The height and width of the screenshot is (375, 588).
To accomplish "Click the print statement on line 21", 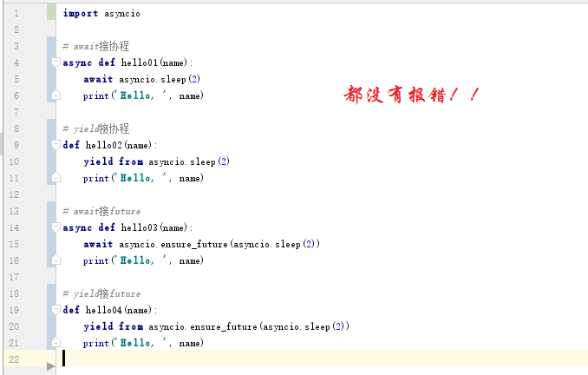I will tap(143, 344).
